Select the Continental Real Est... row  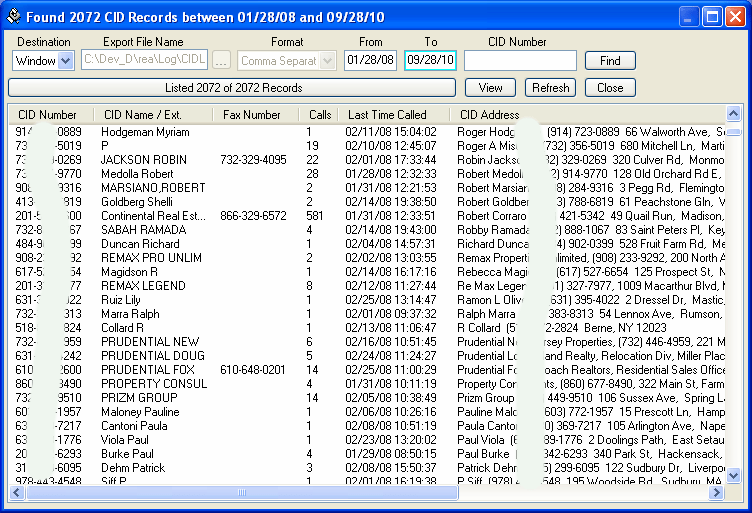pyautogui.click(x=367, y=216)
